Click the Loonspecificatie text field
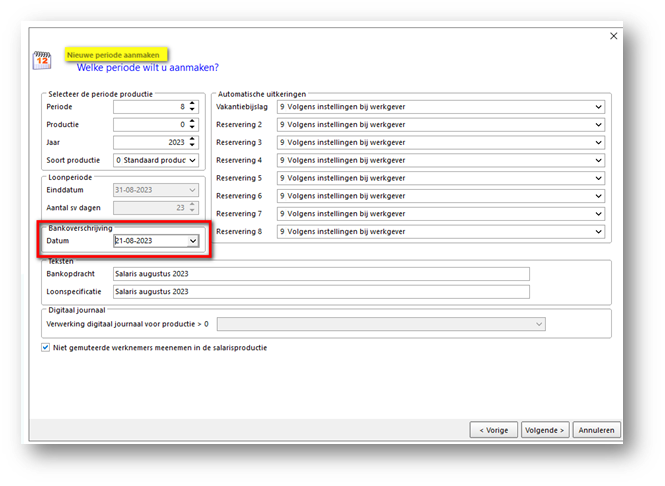Viewport: 665px width, 486px height. coord(321,292)
